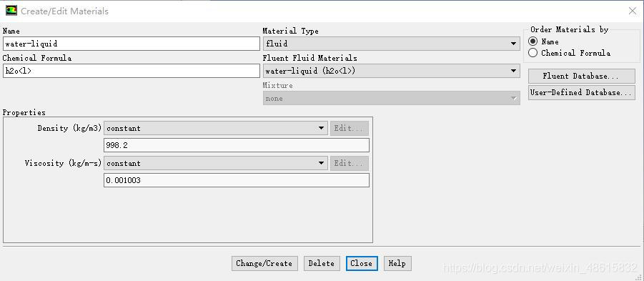This screenshot has width=644, height=281.
Task: Click the Density (kg/m3) label
Action: [x=69, y=128]
